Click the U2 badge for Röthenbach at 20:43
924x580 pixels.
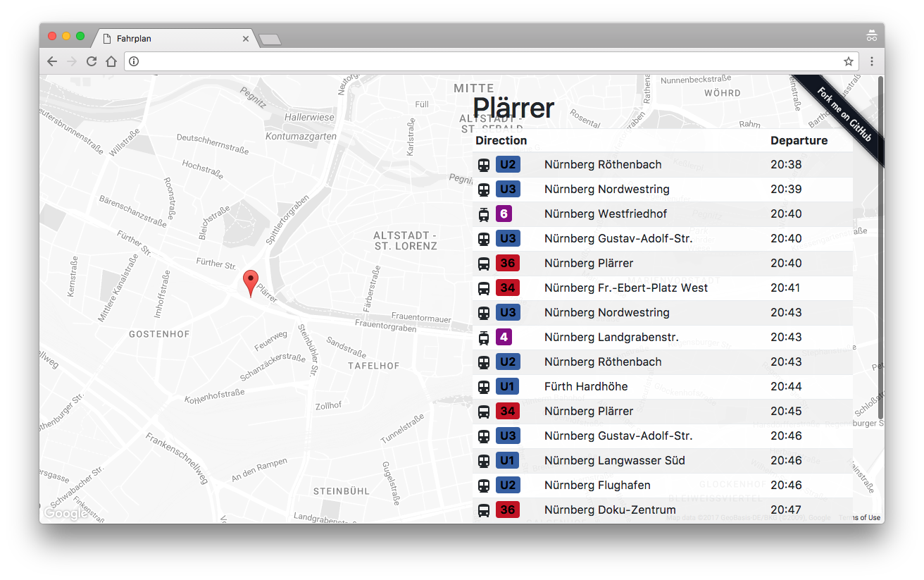pyautogui.click(x=508, y=362)
